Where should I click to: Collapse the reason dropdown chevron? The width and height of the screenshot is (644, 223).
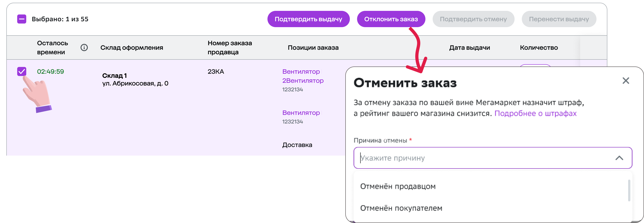point(619,158)
